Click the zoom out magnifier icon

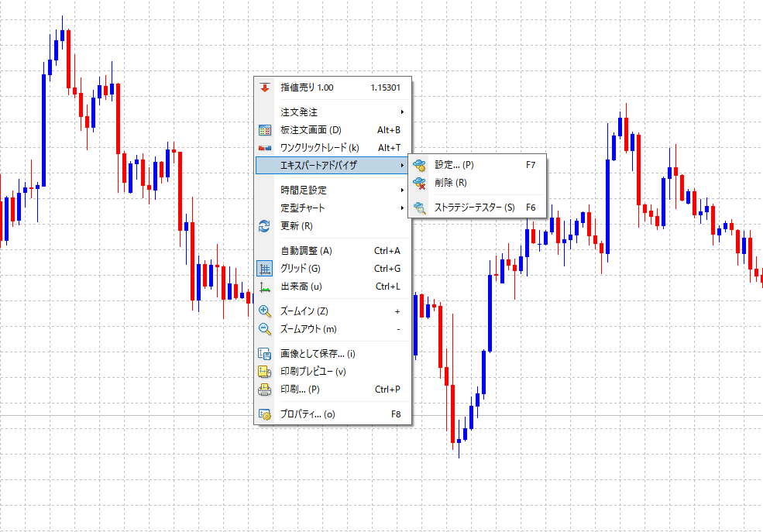264,329
